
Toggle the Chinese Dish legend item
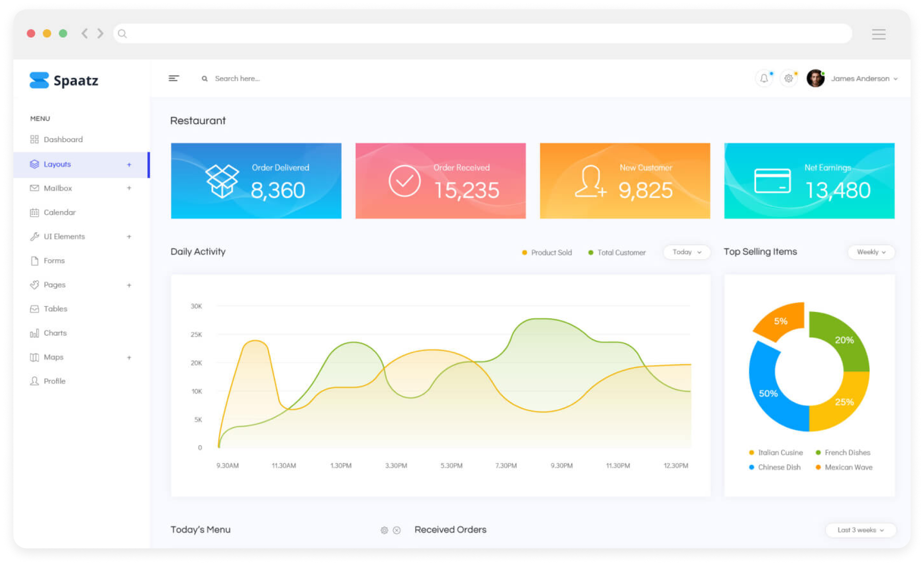(x=775, y=467)
